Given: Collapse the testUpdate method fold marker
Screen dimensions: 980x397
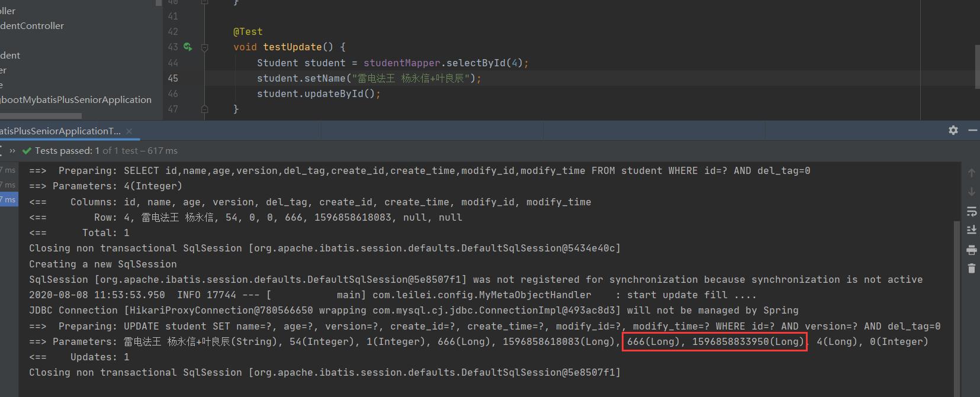Looking at the screenshot, I should coord(204,47).
